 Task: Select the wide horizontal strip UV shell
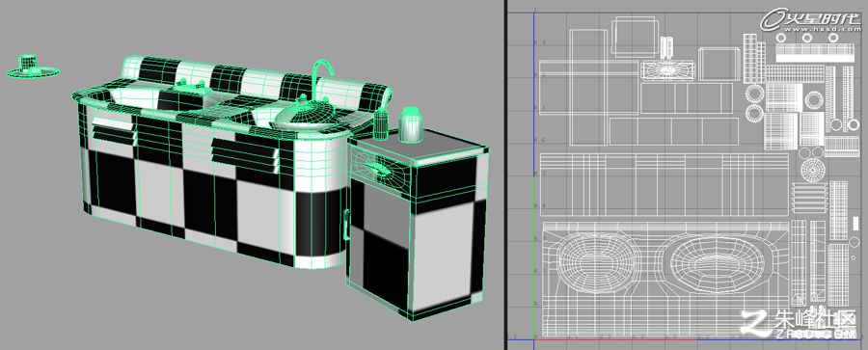(x=664, y=184)
